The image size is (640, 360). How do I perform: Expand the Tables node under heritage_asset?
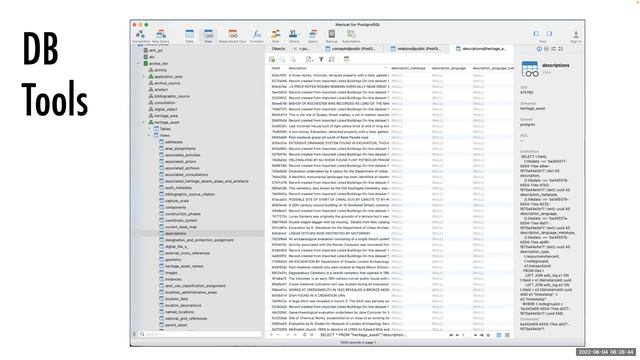149,129
